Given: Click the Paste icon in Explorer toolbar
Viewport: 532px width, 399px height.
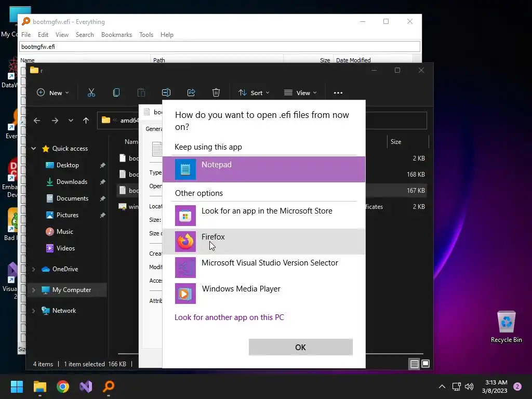Looking at the screenshot, I should pos(141,92).
